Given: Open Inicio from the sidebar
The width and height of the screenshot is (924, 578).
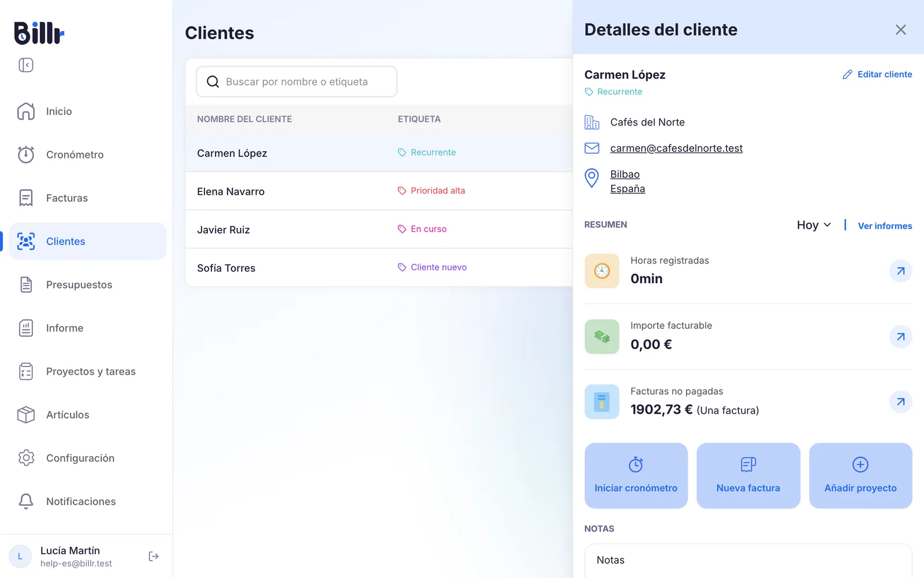Looking at the screenshot, I should click(x=87, y=111).
